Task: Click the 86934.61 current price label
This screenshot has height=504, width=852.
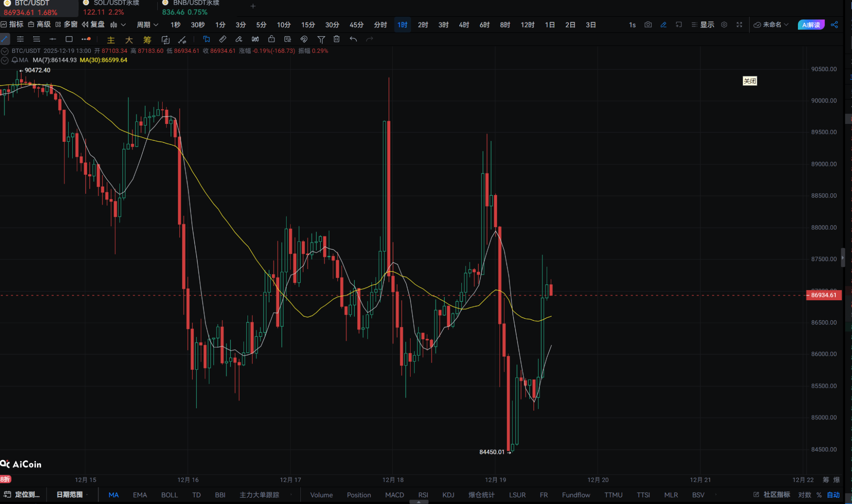Action: click(823, 295)
